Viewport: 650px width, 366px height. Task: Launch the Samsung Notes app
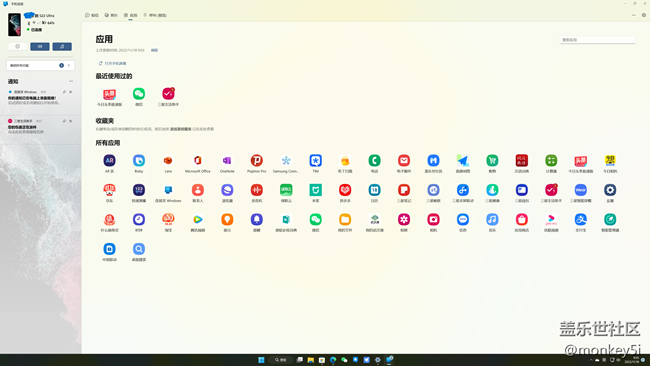tap(404, 190)
